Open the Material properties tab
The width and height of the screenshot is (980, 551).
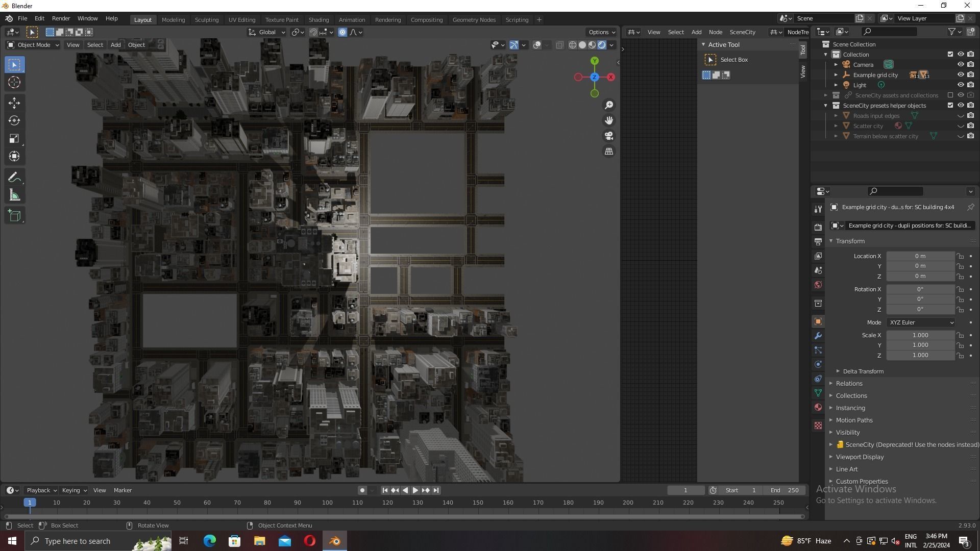[818, 408]
